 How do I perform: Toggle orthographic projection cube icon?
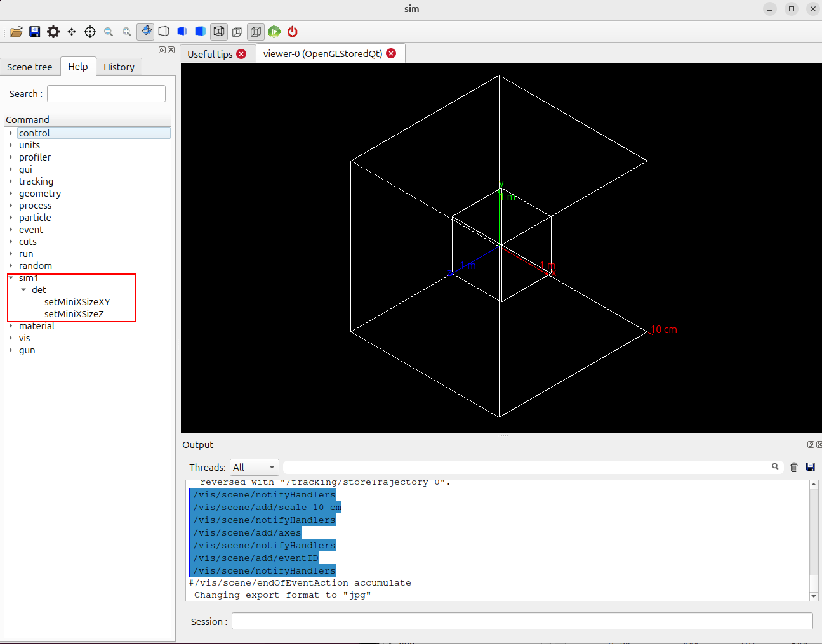pos(256,31)
